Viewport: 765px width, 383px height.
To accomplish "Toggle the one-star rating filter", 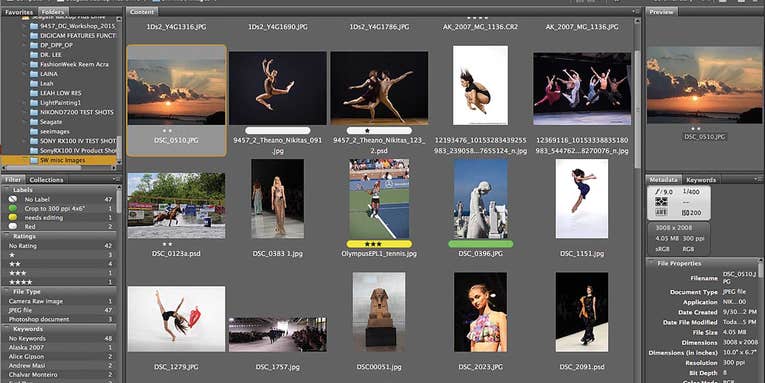I will pyautogui.click(x=60, y=255).
